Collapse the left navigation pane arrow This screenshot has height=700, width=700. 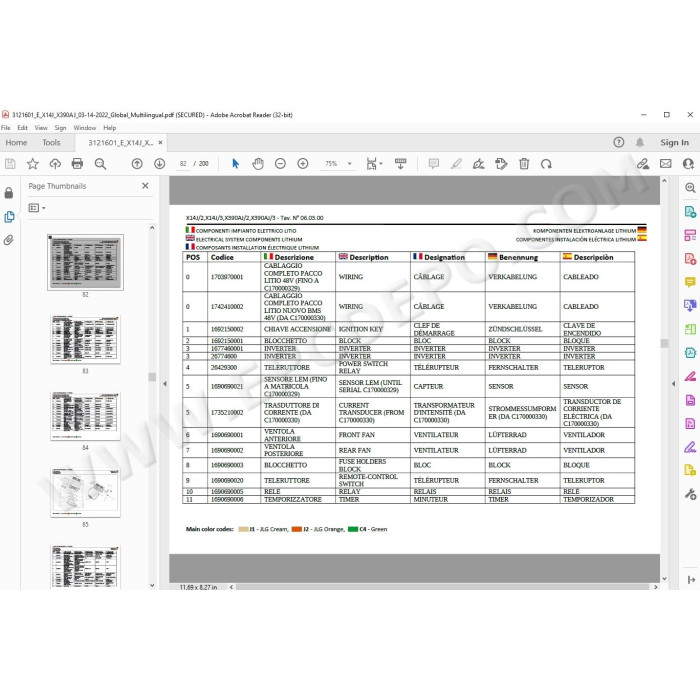click(165, 383)
